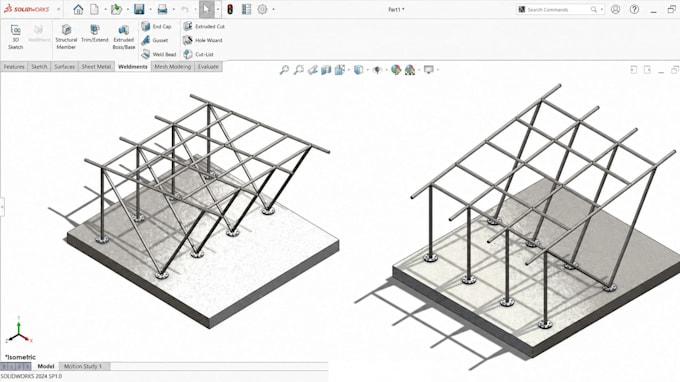Expand the SOLIDWORKS menu arrow
This screenshot has height=382, width=680.
point(59,9)
